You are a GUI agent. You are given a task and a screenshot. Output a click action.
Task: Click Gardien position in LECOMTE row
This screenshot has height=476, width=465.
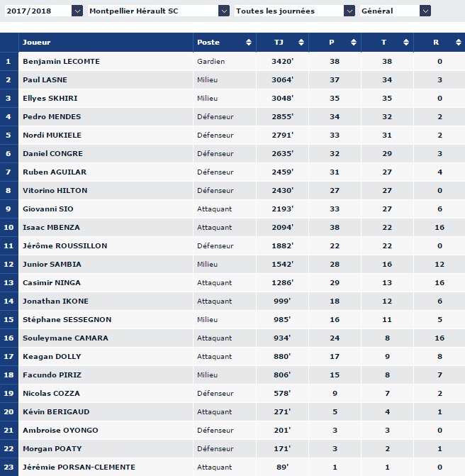coord(211,61)
